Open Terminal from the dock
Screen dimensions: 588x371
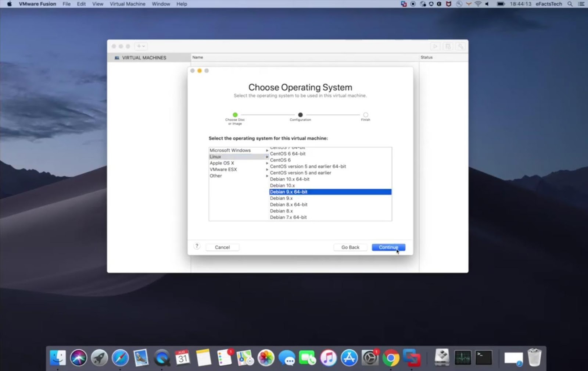pos(484,357)
